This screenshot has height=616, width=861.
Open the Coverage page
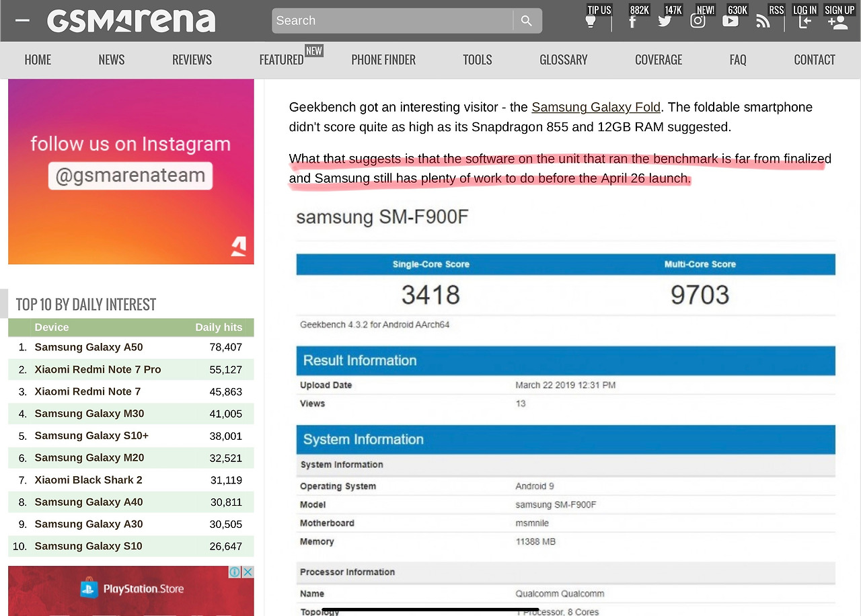point(659,60)
